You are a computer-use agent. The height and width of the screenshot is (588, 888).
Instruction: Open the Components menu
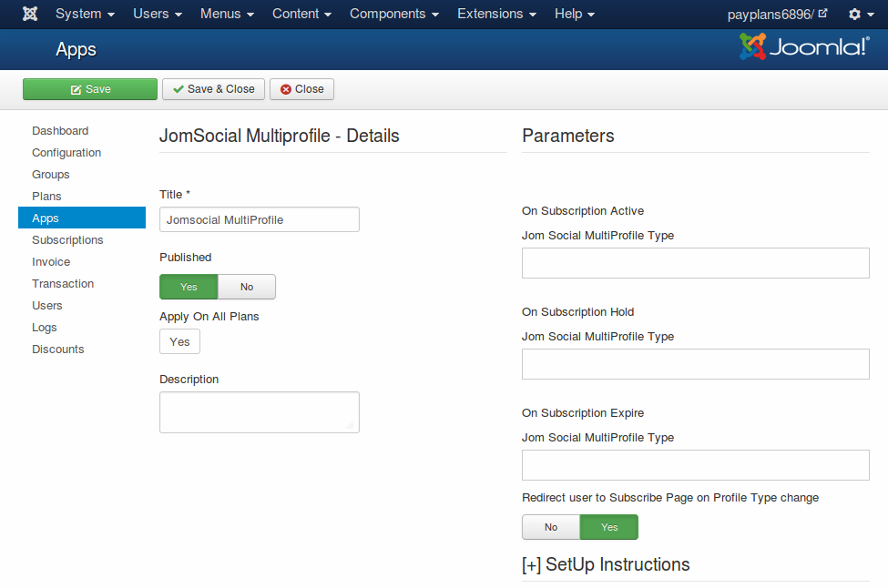pyautogui.click(x=394, y=14)
